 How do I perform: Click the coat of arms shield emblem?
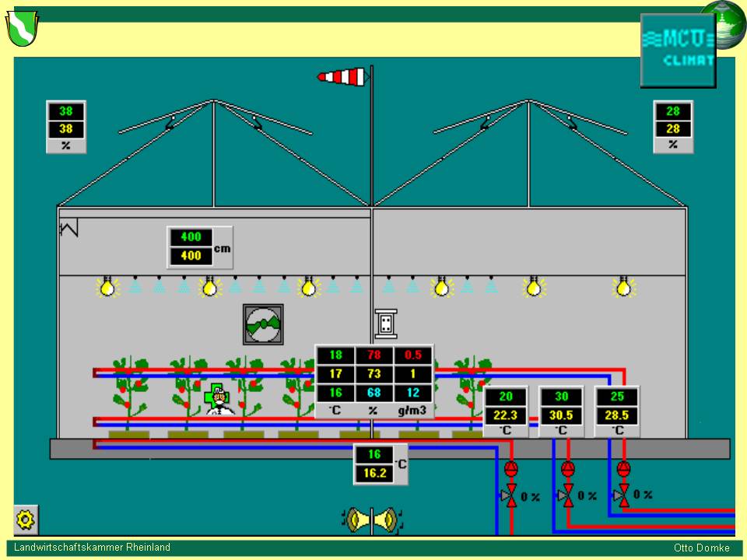click(x=22, y=30)
